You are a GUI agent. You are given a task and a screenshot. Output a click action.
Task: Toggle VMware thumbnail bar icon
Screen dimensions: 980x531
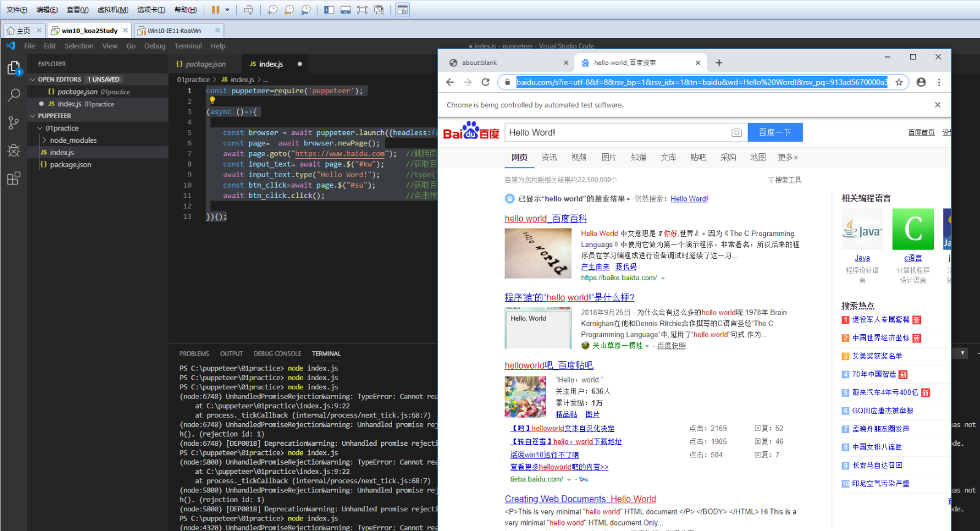(x=346, y=10)
